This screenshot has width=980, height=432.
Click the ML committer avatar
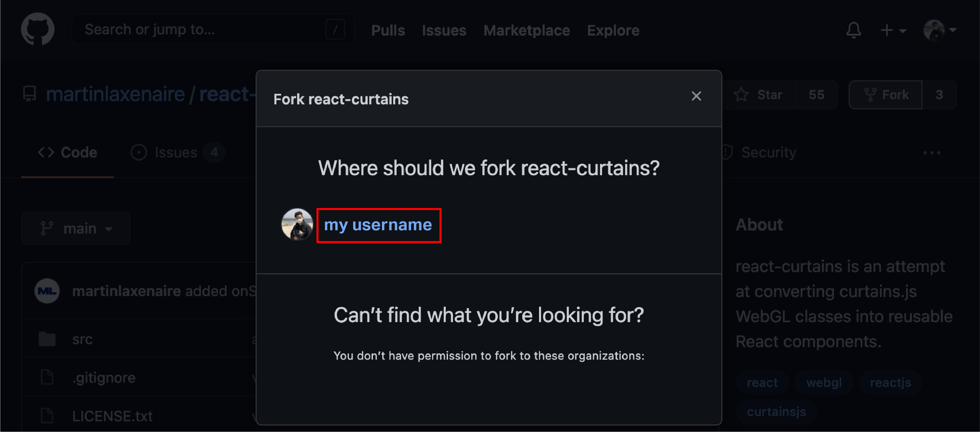47,291
